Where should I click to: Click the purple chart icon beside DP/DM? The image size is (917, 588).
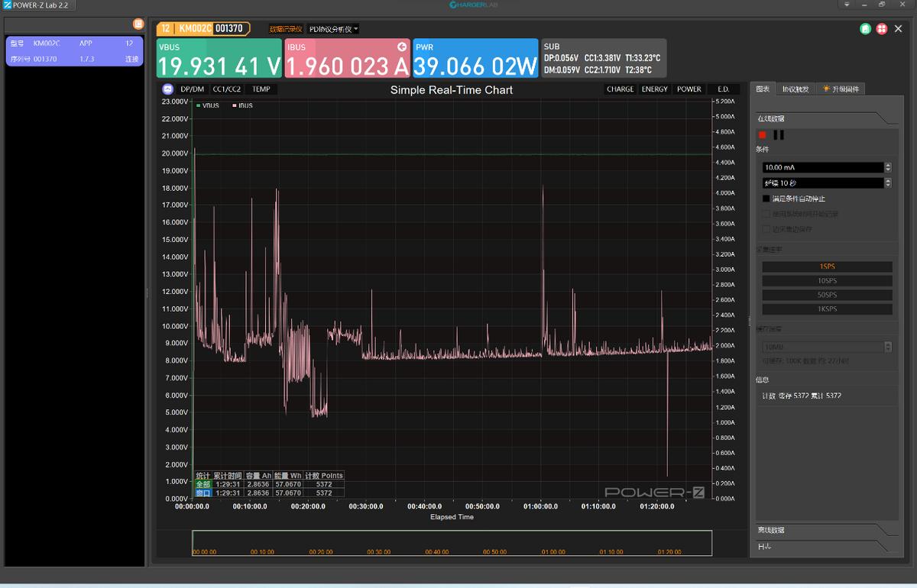(167, 89)
